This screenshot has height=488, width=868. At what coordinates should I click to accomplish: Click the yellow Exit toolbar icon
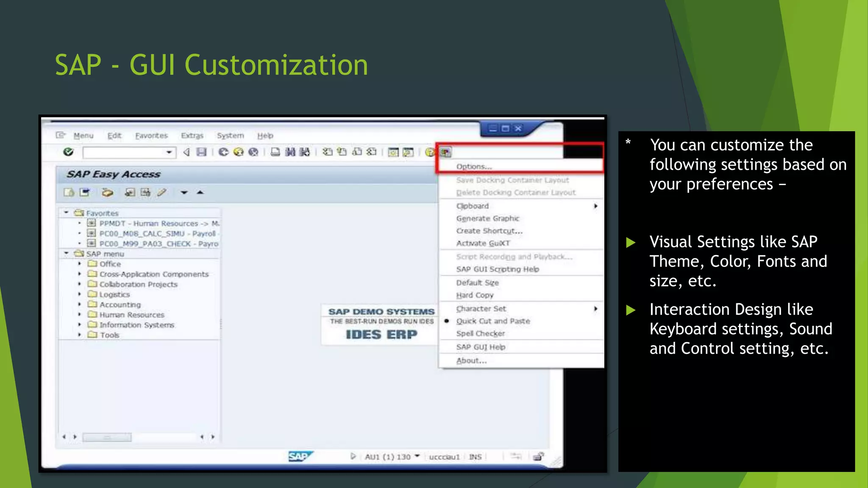[238, 152]
